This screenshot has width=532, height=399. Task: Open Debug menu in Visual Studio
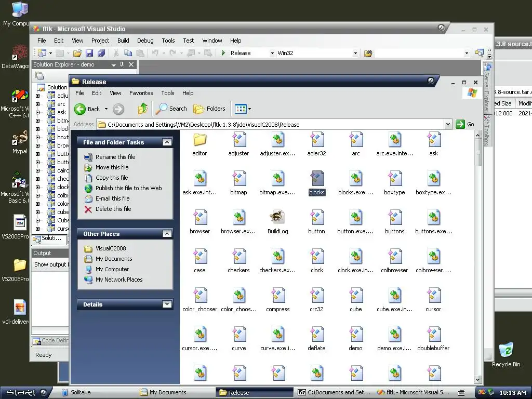coord(145,41)
